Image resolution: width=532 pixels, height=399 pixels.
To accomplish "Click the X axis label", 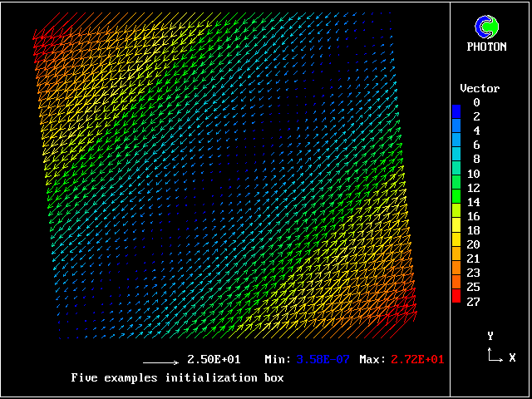I will tap(512, 357).
